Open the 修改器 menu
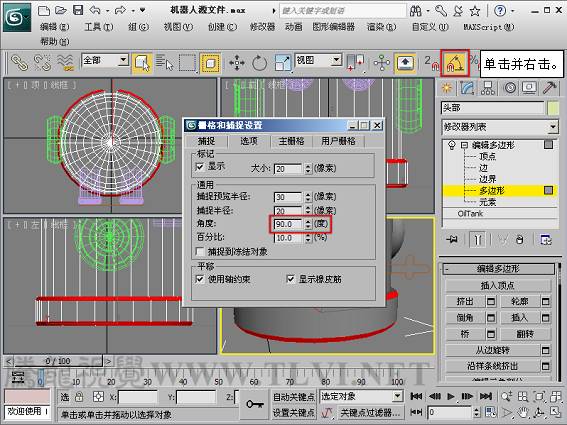Screen dimensions: 567x425 pos(263,27)
